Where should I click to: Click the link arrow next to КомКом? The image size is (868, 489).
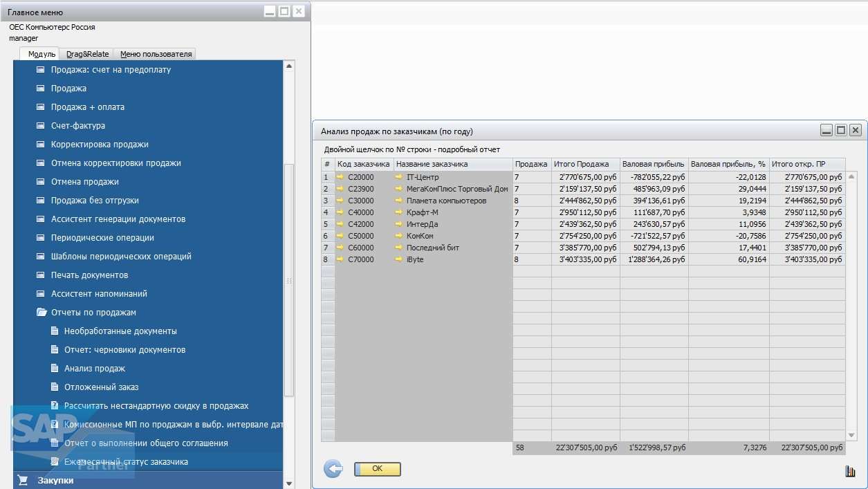[399, 236]
